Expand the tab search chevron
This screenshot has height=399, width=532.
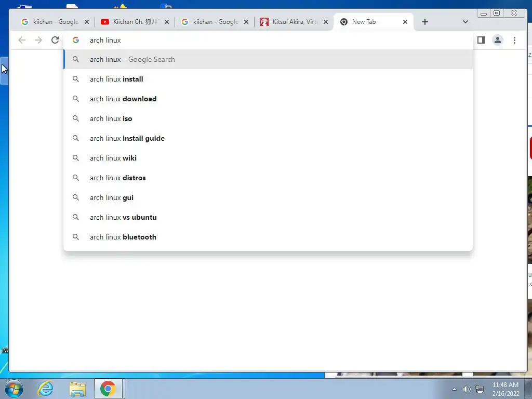(x=465, y=22)
